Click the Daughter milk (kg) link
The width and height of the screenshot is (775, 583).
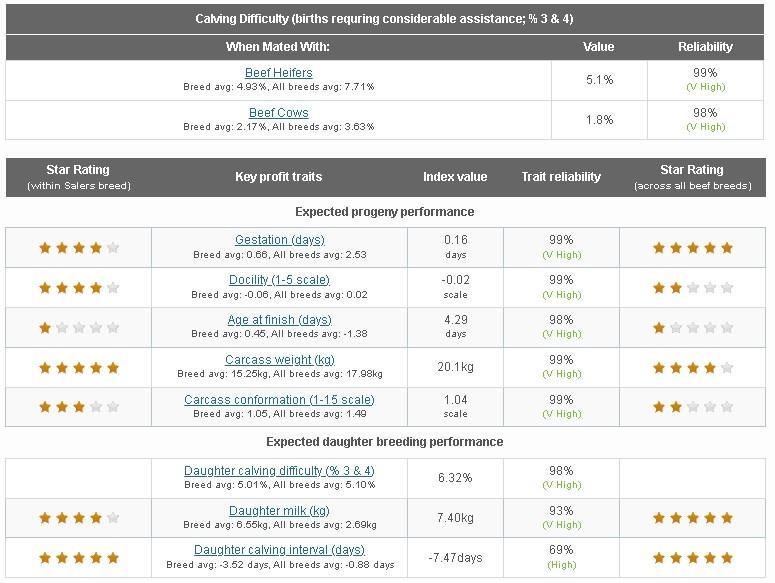click(x=279, y=511)
